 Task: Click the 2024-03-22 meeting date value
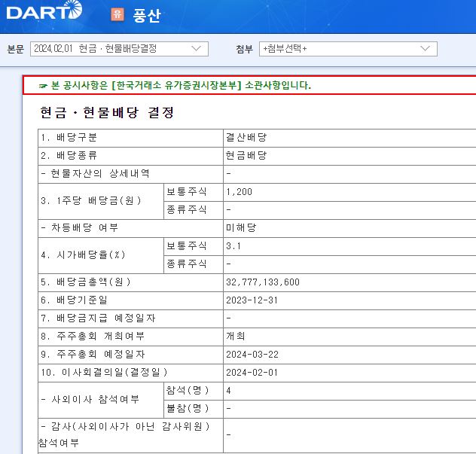click(x=252, y=354)
